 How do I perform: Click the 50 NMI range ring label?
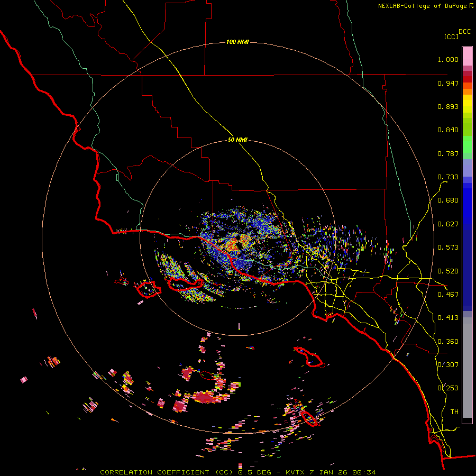(x=237, y=140)
